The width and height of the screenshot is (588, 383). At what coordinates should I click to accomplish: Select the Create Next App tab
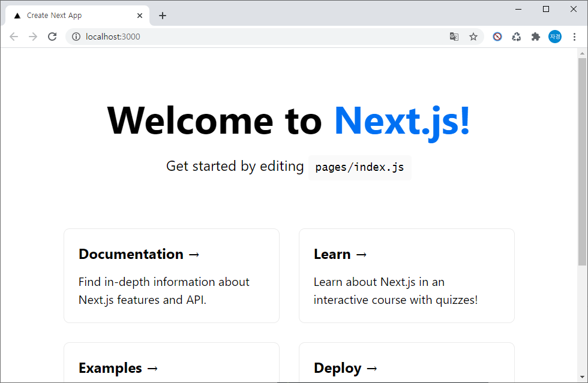(x=77, y=16)
